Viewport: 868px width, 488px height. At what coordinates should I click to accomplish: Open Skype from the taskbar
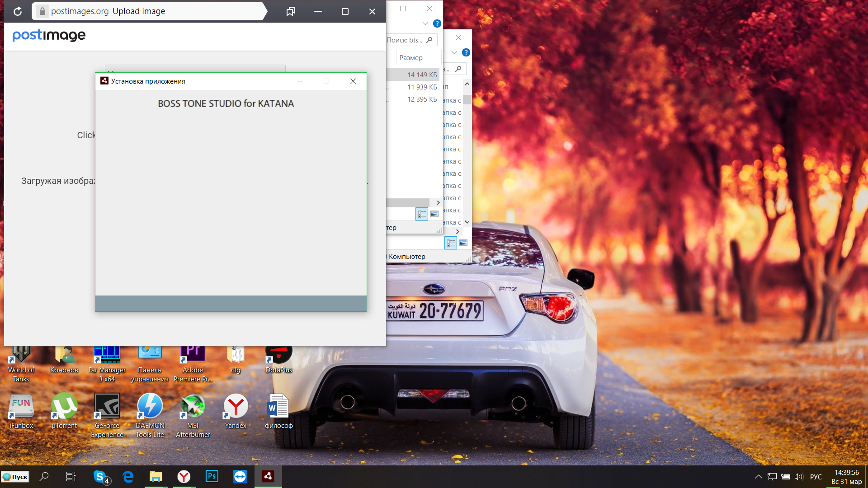(100, 477)
